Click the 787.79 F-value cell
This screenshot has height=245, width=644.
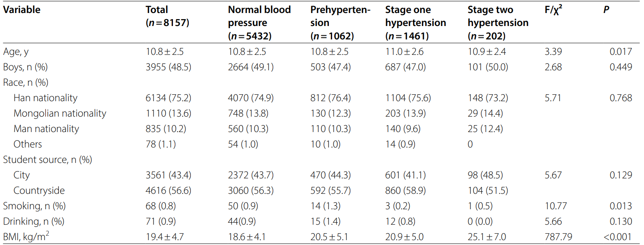558,237
